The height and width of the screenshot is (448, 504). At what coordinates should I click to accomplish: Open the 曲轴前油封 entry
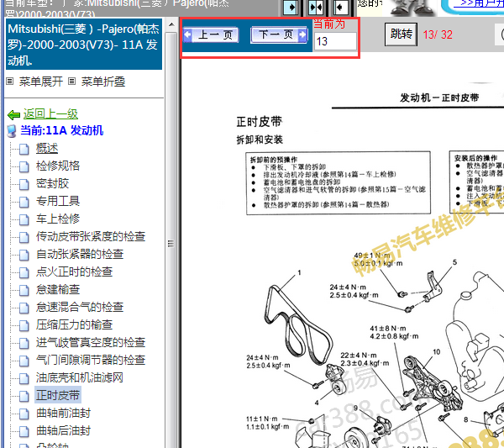click(63, 413)
